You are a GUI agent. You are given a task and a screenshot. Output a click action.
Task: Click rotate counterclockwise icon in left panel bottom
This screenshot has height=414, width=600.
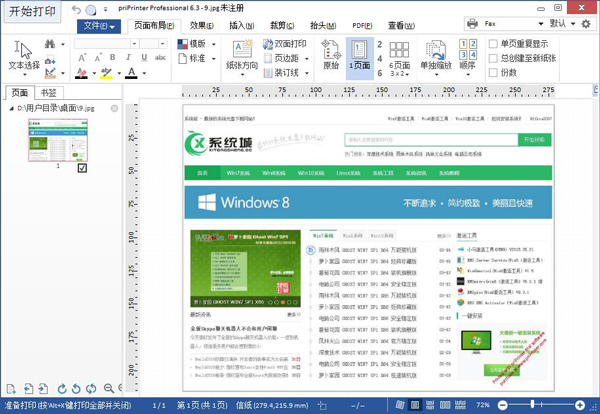[x=76, y=389]
